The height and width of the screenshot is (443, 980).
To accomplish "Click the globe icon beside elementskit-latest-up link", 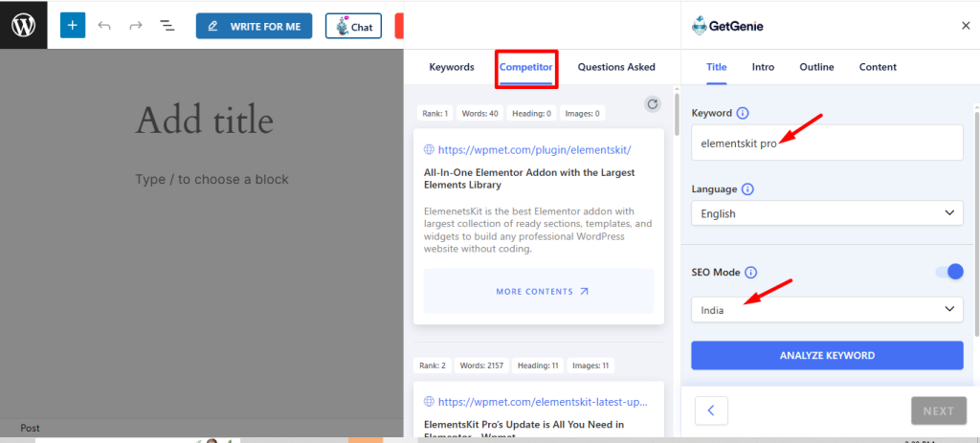I will (x=429, y=402).
